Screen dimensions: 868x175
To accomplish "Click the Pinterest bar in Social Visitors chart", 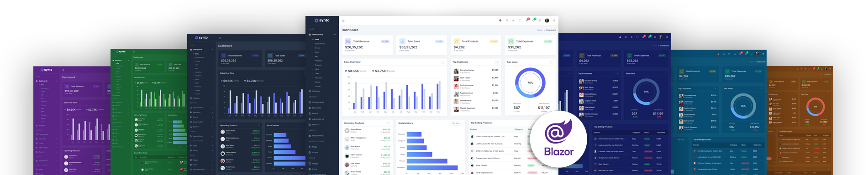I will point(432,167).
